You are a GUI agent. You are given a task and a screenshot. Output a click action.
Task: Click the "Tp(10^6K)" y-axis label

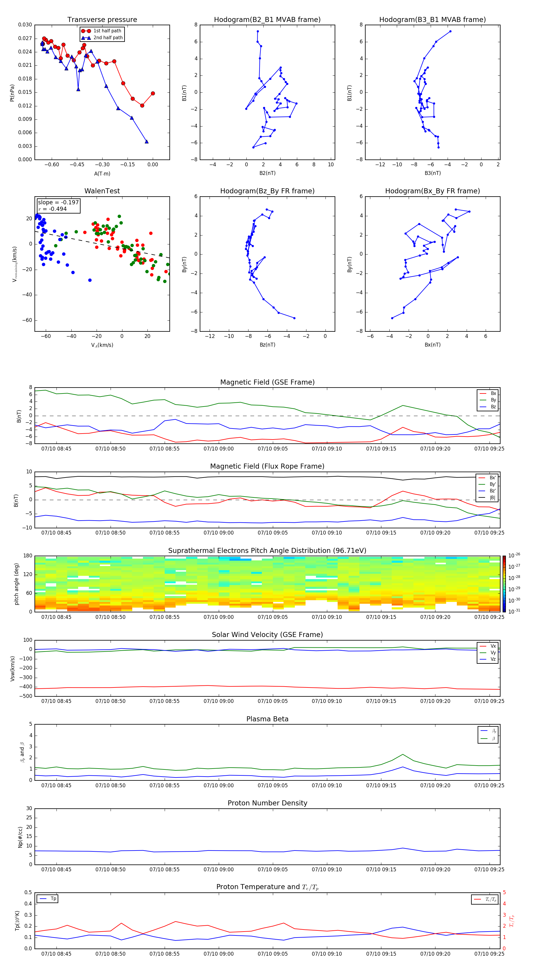17,921
